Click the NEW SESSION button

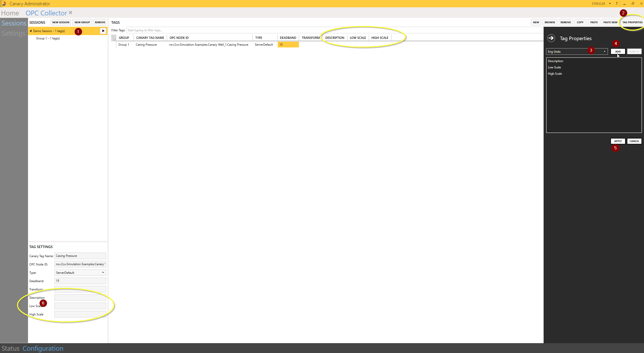tap(61, 22)
